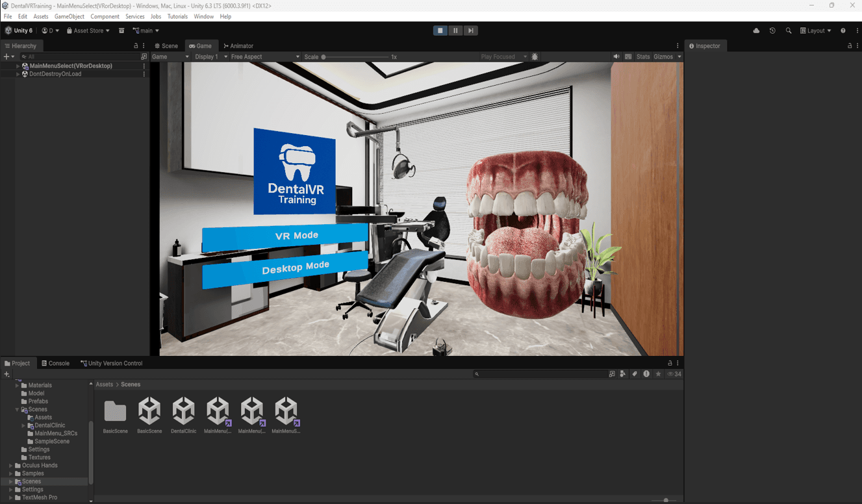Screen dimensions: 862x504
Task: Select the BasicScene folder thumbnail
Action: 115,415
